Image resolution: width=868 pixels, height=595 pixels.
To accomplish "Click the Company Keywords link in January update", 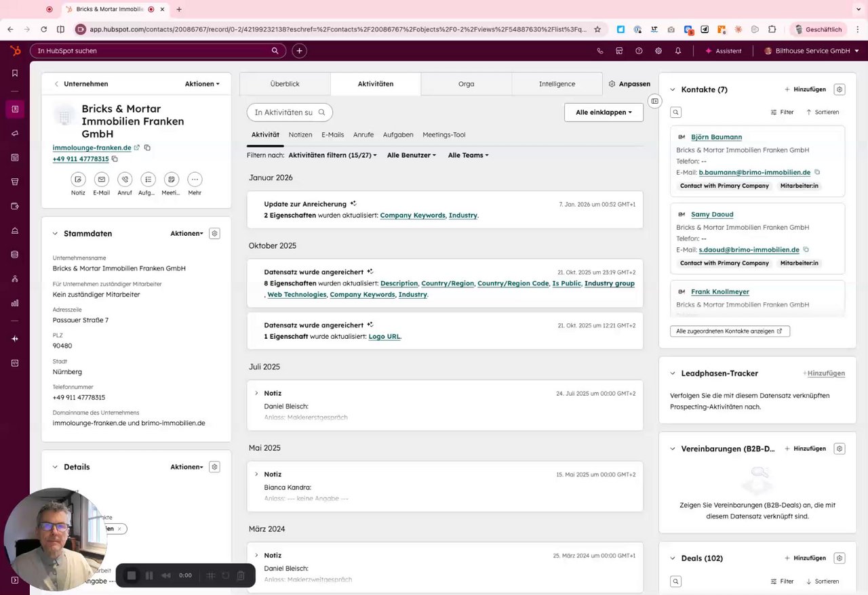I will (412, 216).
